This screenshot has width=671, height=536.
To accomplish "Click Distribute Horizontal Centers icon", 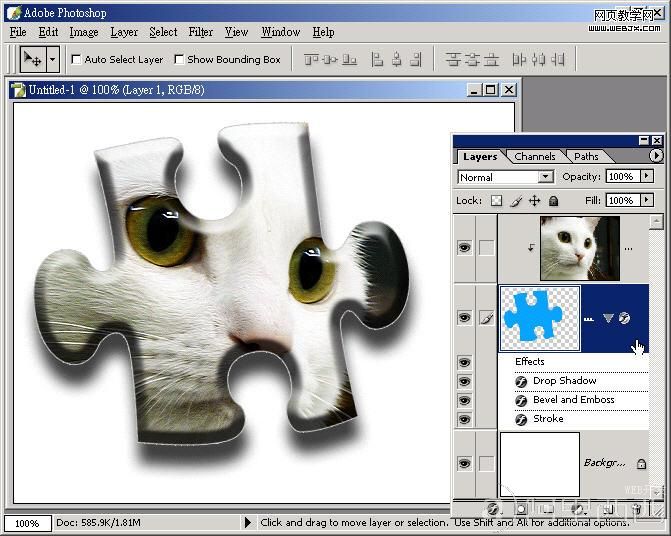I will coord(539,59).
